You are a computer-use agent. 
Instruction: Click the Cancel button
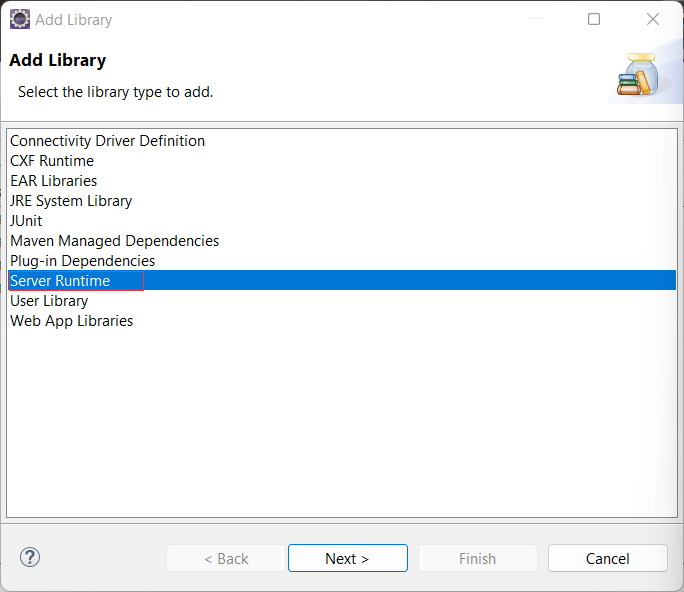click(608, 558)
